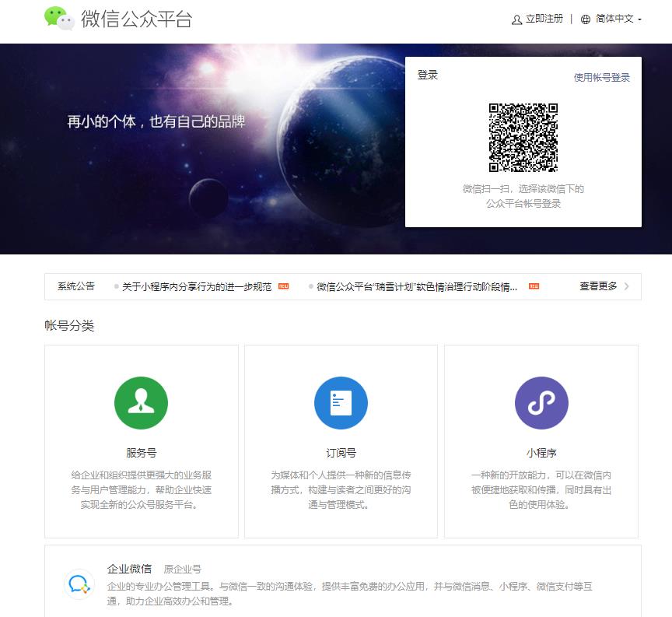Click the 登录 heading in login panel
The height and width of the screenshot is (617, 672).
[x=428, y=75]
